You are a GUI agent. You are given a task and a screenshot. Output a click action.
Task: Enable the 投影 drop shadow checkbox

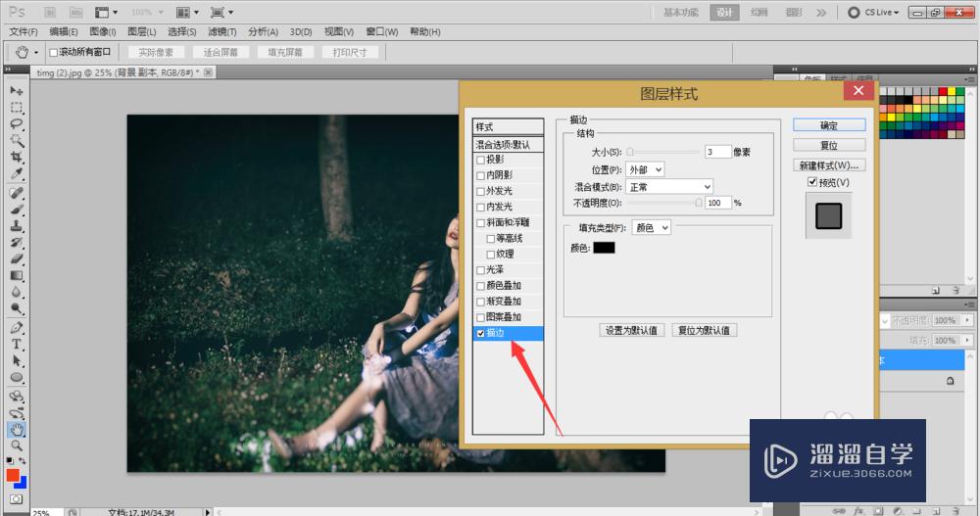480,160
